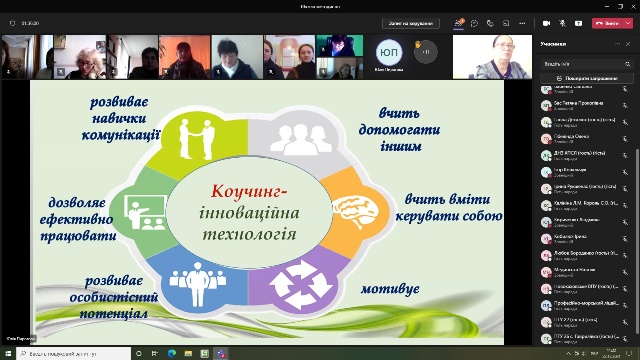640x360 pixels.
Task: Toggle the camera on or off
Action: (546, 23)
